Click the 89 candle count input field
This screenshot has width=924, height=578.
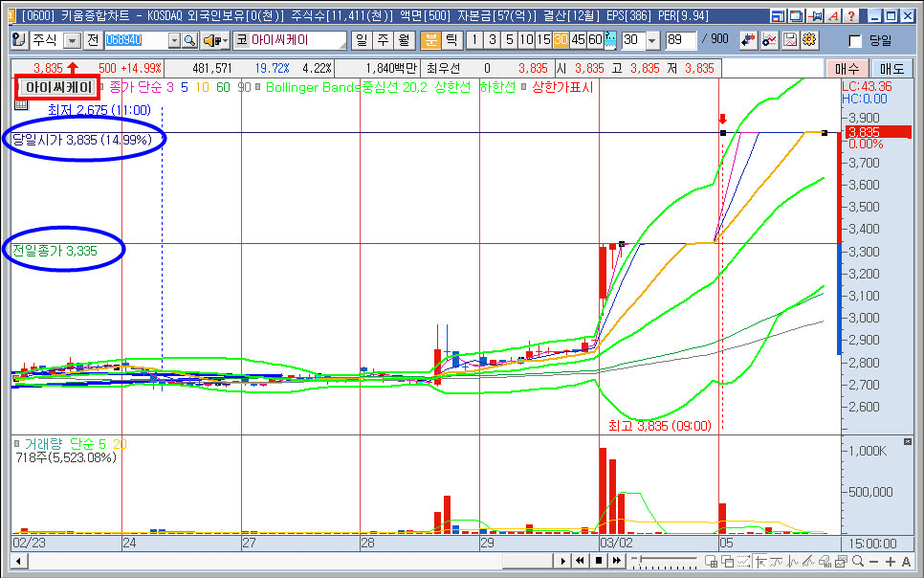tap(680, 40)
